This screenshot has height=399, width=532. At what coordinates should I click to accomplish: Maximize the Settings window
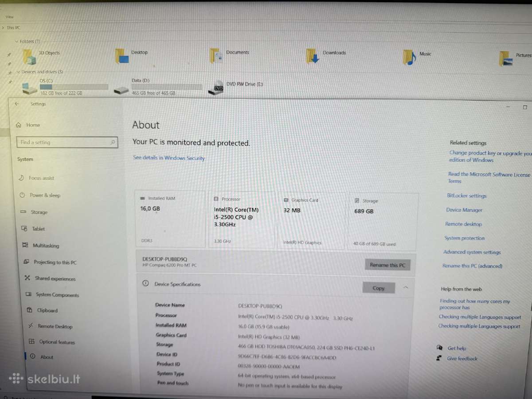click(525, 107)
